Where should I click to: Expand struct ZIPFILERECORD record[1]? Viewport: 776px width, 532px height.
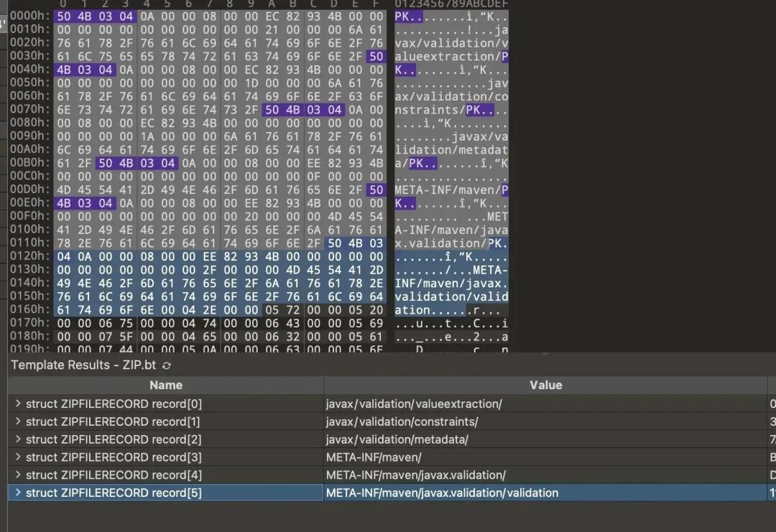pyautogui.click(x=18, y=421)
